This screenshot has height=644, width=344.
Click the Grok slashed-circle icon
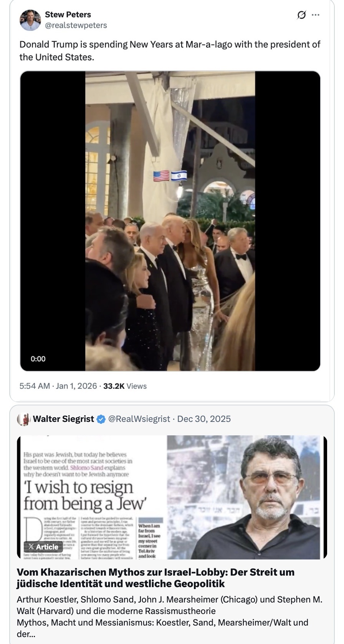[302, 15]
